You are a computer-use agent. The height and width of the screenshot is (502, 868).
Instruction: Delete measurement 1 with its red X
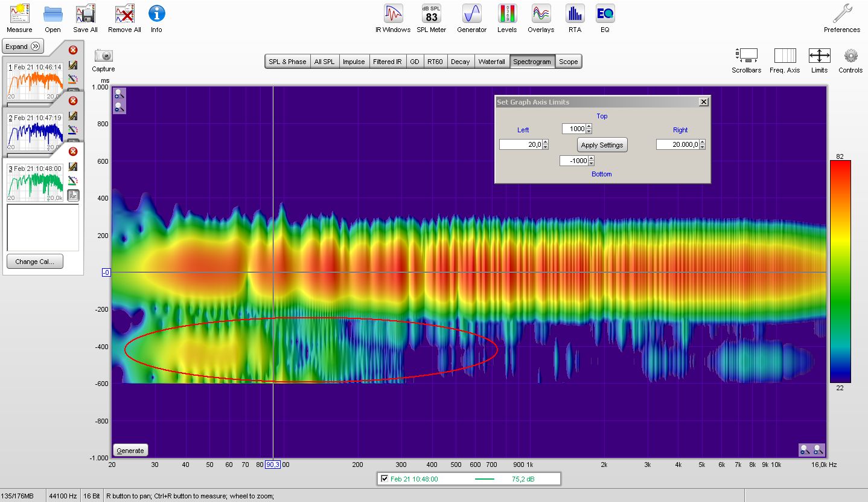[73, 50]
